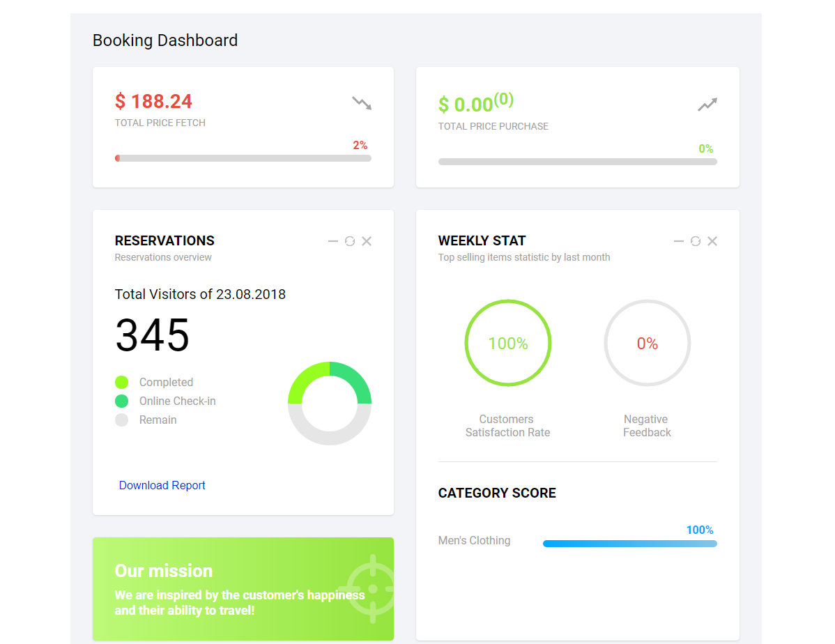
Task: Open the Download Report link
Action: 162,485
